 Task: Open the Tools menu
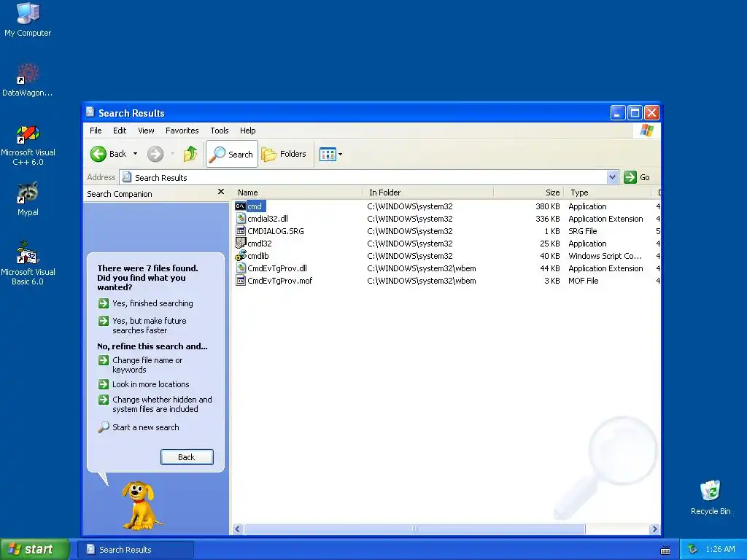(219, 131)
